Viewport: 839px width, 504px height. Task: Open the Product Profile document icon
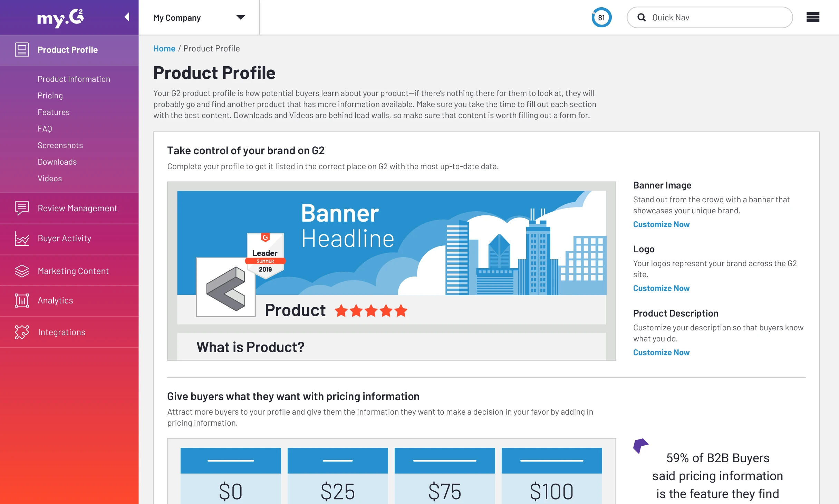point(22,50)
